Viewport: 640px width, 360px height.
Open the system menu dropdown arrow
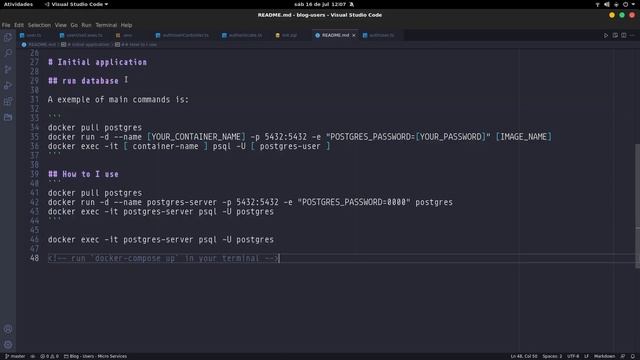633,4
